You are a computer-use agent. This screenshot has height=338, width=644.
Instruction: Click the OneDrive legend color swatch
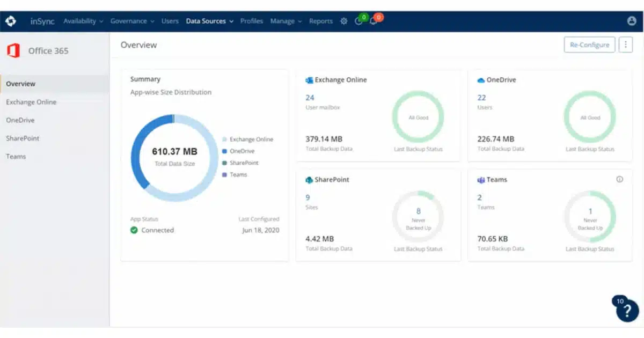224,151
